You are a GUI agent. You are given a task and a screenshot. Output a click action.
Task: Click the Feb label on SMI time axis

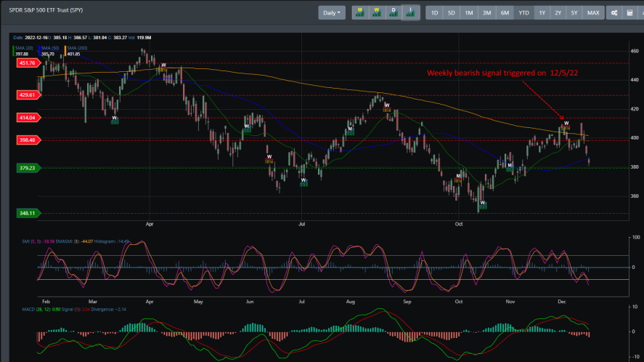46,302
